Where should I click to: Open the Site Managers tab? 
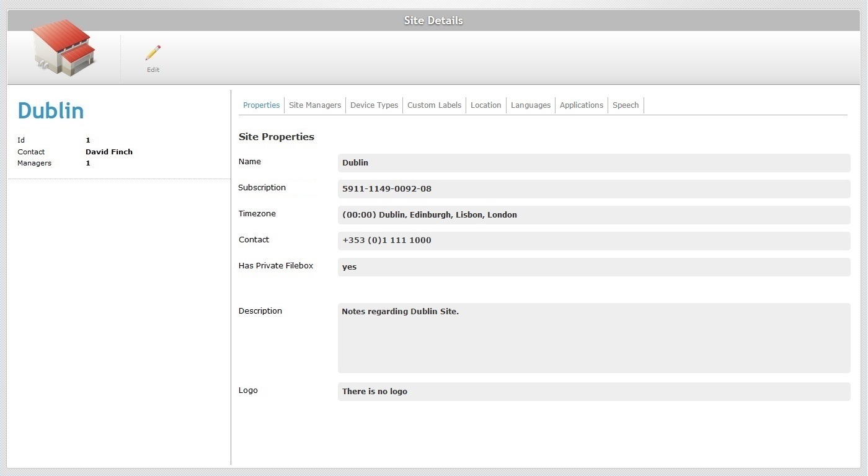[x=315, y=105]
